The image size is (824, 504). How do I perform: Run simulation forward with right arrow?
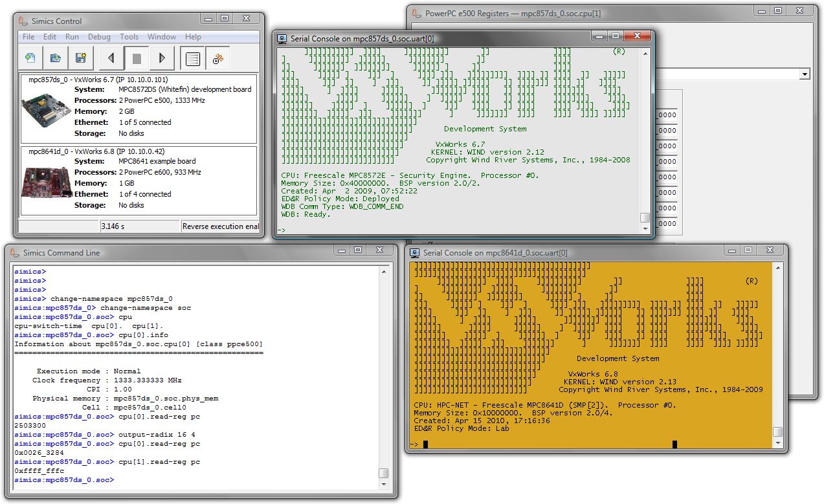pos(162,58)
